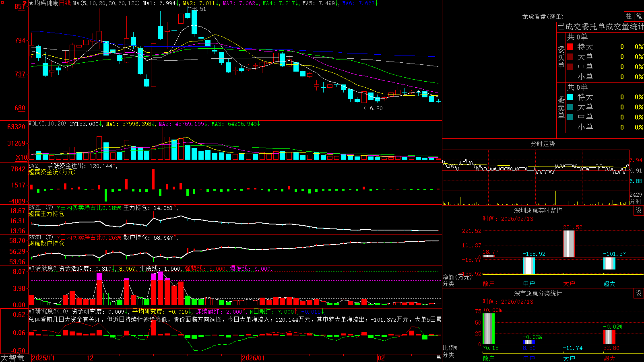Click the 龙虎看盘(逐单) panel title
This screenshot has width=644, height=362.
pyautogui.click(x=543, y=16)
